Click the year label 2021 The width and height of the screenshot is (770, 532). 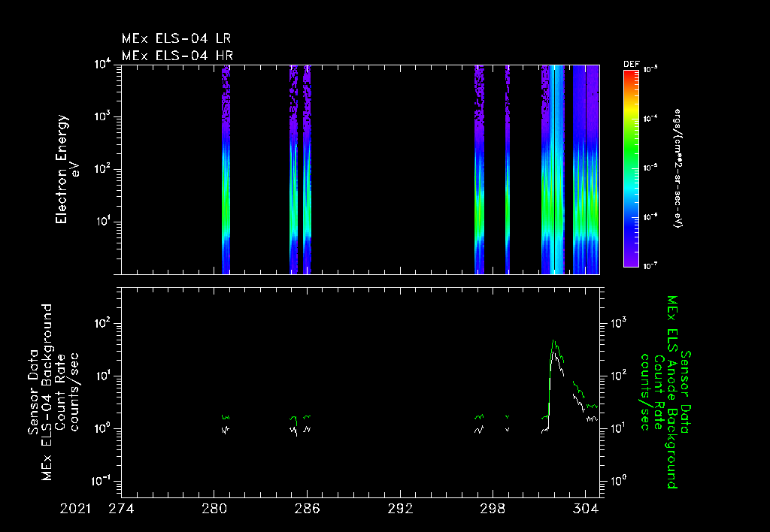point(76,509)
